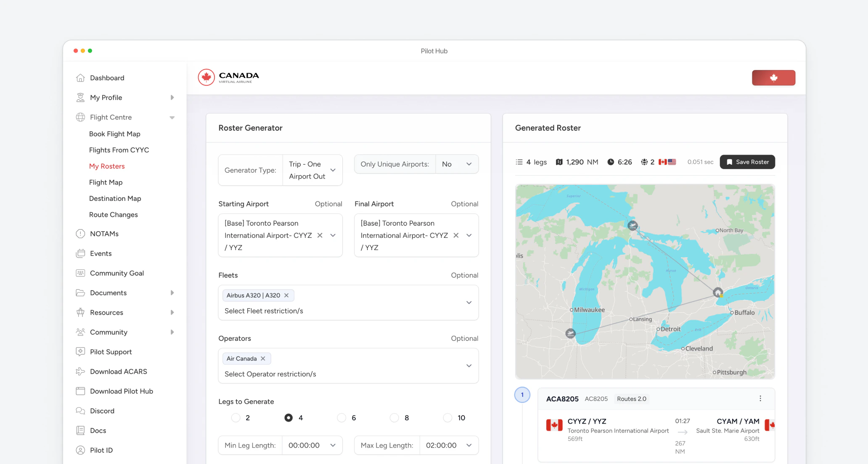Image resolution: width=868 pixels, height=464 pixels.
Task: Open the Min Leg Length dropdown
Action: (312, 446)
